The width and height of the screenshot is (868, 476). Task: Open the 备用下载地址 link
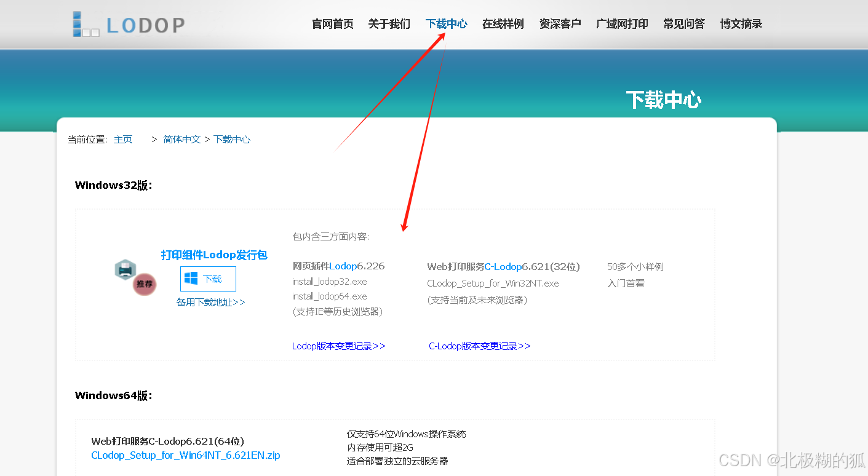point(211,302)
